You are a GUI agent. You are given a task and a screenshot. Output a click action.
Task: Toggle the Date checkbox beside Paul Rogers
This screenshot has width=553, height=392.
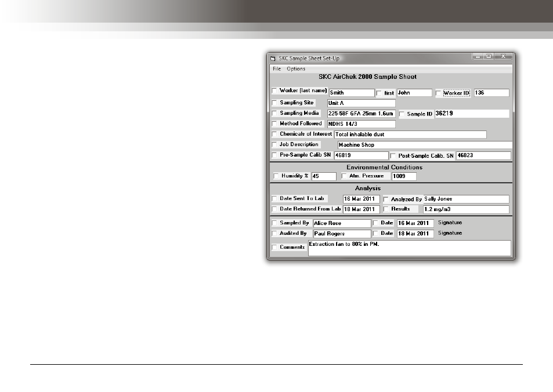[x=375, y=233]
